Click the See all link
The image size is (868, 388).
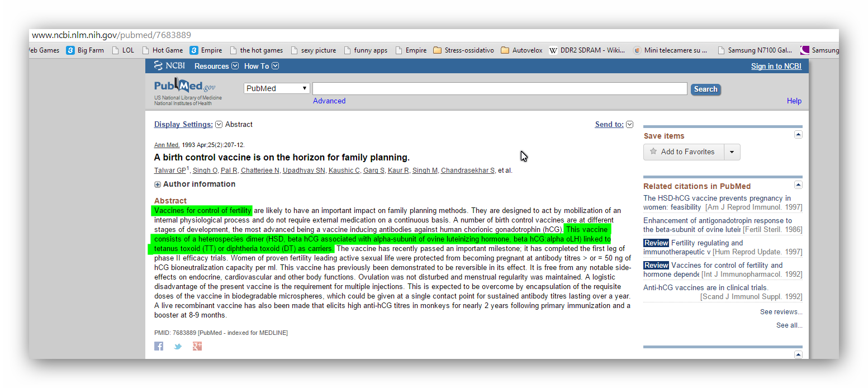(789, 325)
